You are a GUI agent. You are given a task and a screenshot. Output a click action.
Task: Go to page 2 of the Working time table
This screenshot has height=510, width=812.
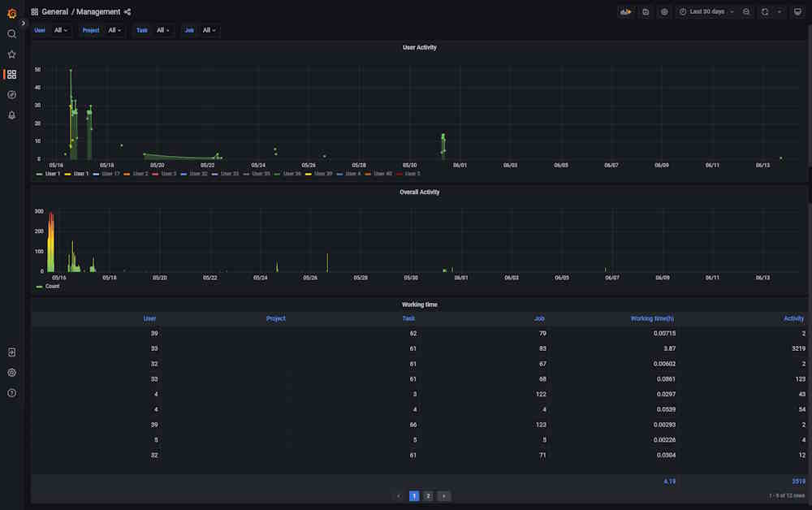click(429, 495)
